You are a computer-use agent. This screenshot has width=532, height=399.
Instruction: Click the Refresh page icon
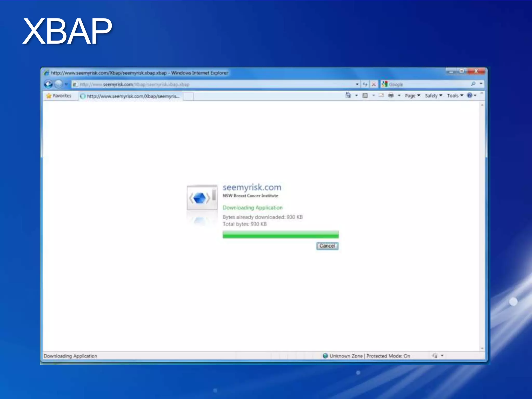(365, 84)
